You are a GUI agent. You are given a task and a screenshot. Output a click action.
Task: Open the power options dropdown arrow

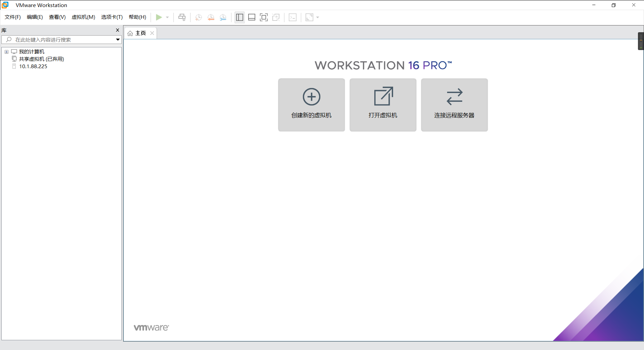coord(167,17)
